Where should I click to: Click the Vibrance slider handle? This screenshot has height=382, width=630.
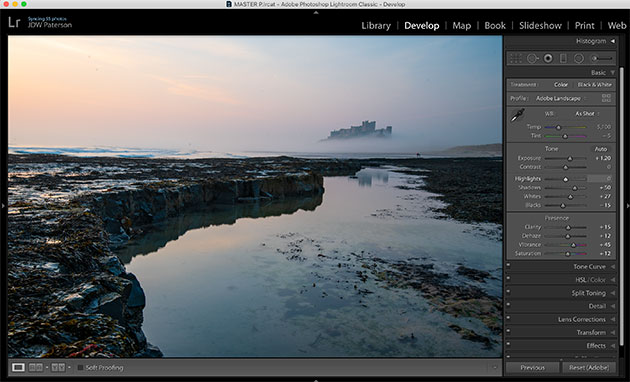[573, 245]
